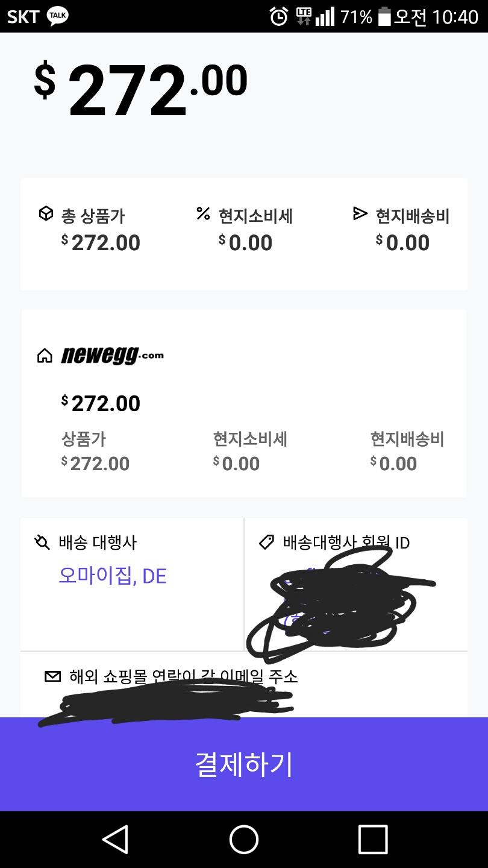Tap the 총 상품가 $272.00 value
488x868 pixels.
pos(101,243)
